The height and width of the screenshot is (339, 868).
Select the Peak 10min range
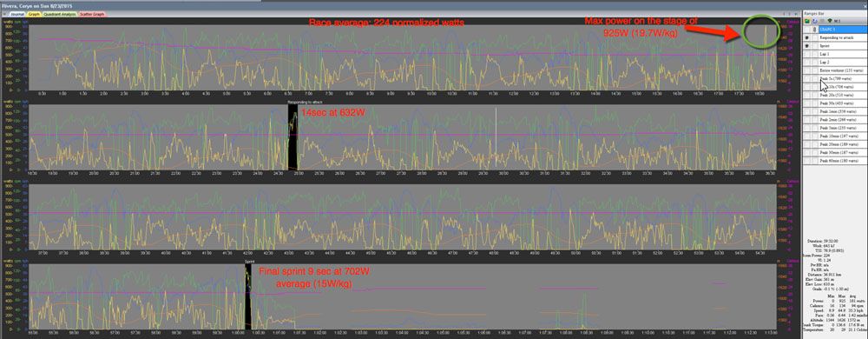click(843, 136)
